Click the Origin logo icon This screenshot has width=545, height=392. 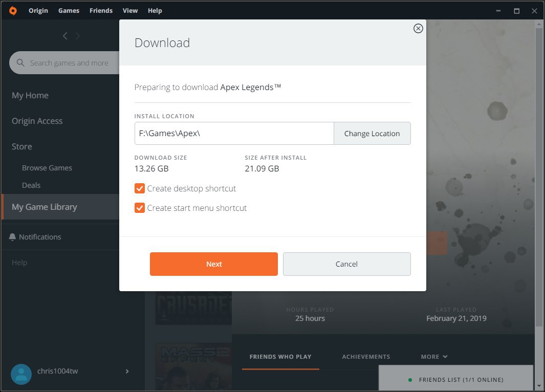click(13, 11)
